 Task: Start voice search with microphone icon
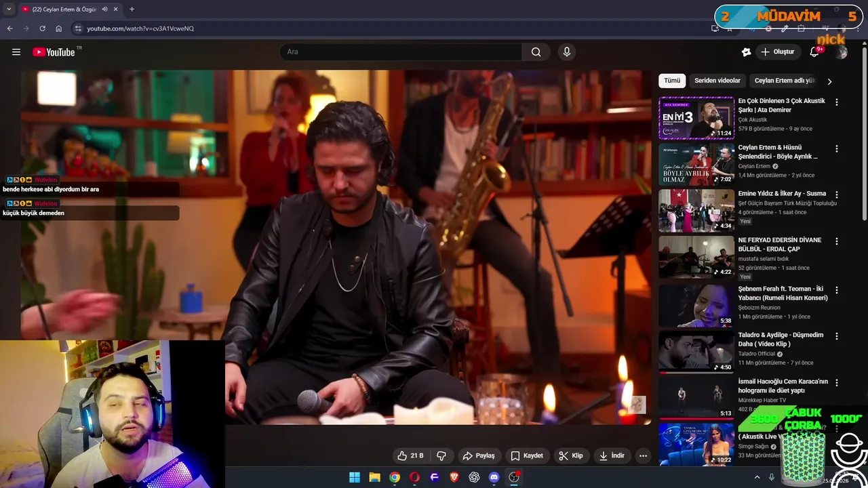click(567, 52)
